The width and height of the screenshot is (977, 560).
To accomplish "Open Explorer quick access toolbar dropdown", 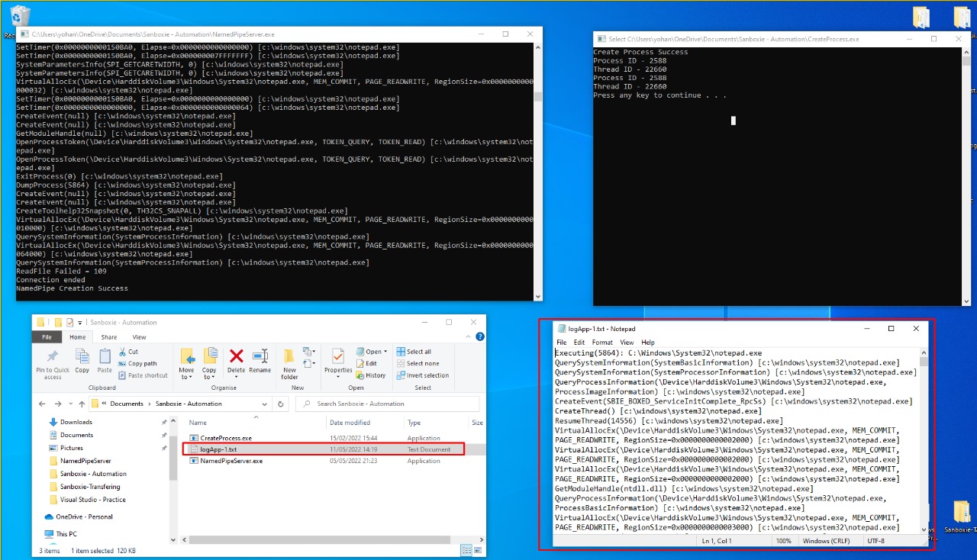I will 82,323.
